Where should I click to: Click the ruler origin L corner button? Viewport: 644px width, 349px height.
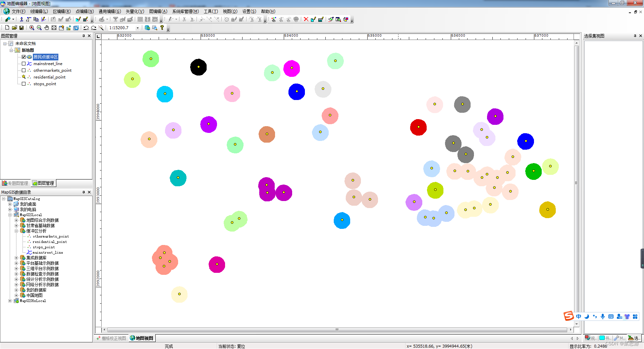(x=98, y=36)
